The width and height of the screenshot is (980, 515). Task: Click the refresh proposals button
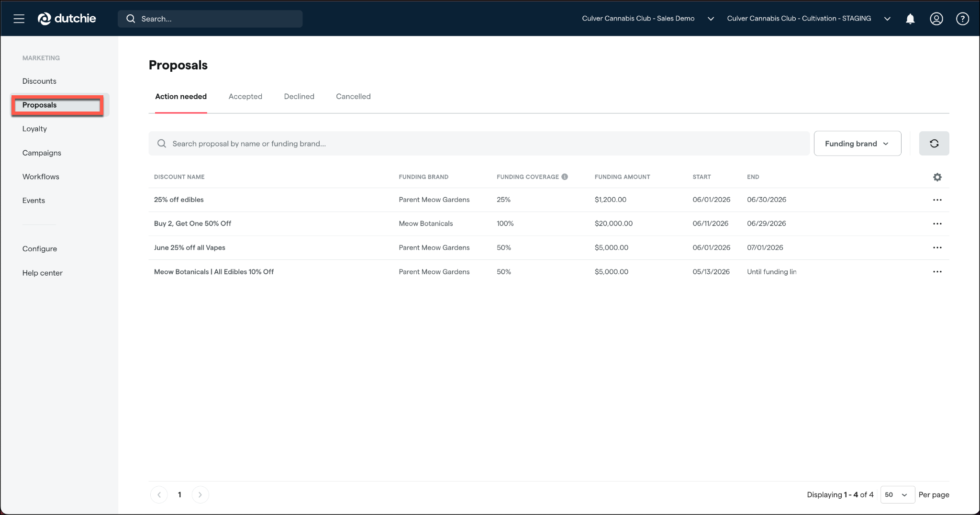coord(934,144)
